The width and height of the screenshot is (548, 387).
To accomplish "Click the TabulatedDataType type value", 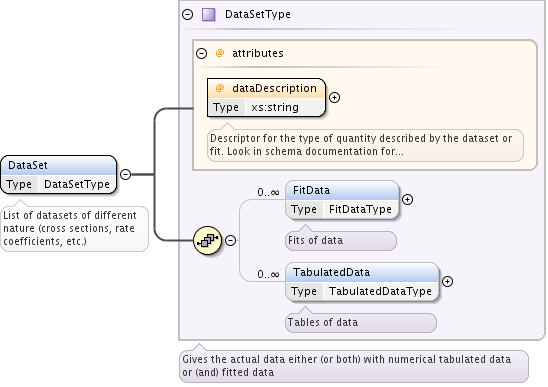I will point(380,291).
